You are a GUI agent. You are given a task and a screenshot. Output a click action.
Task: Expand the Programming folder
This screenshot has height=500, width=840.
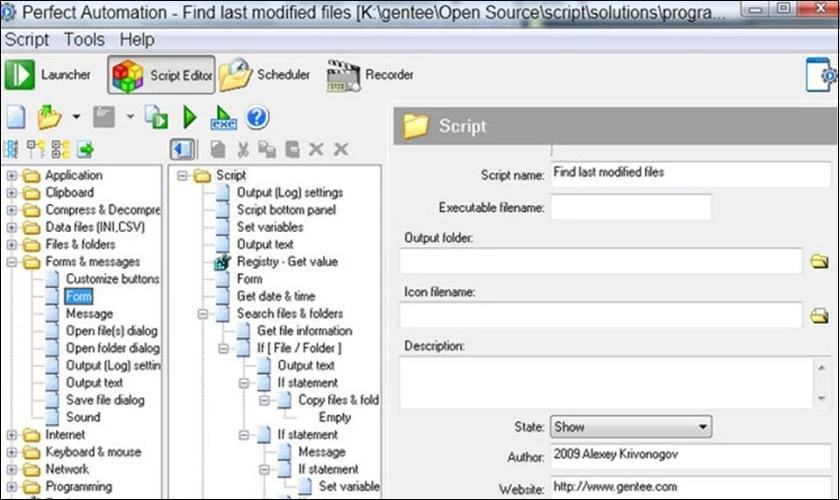[11, 487]
